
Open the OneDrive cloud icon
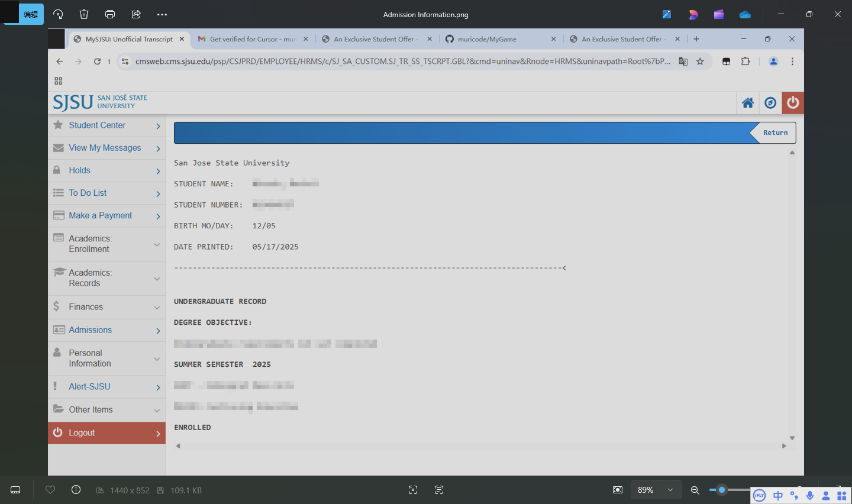coord(745,14)
